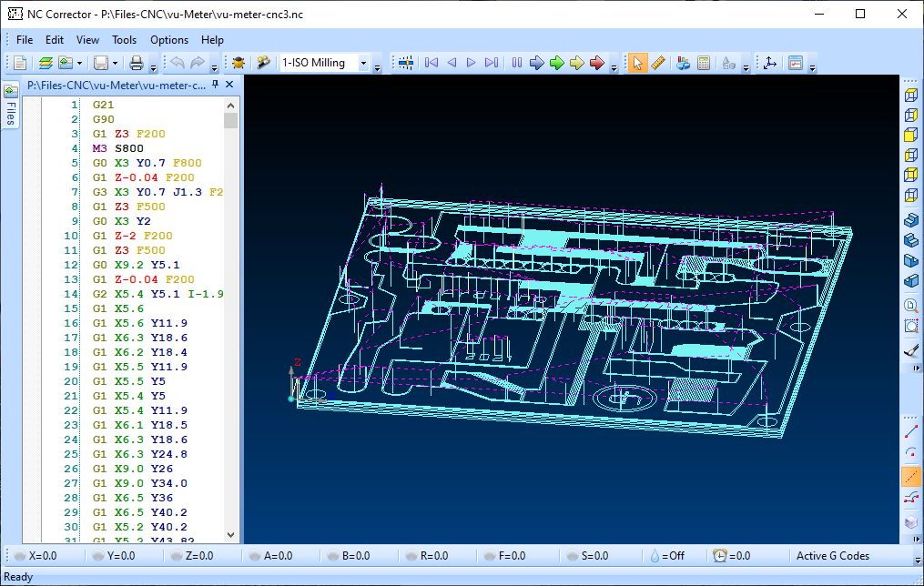
Task: Open the Tools menu
Action: [124, 40]
